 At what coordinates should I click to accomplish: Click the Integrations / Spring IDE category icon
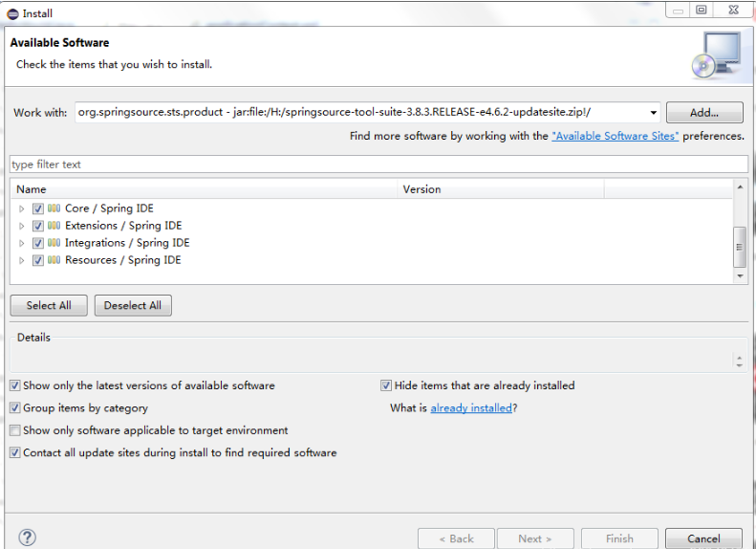(x=54, y=243)
